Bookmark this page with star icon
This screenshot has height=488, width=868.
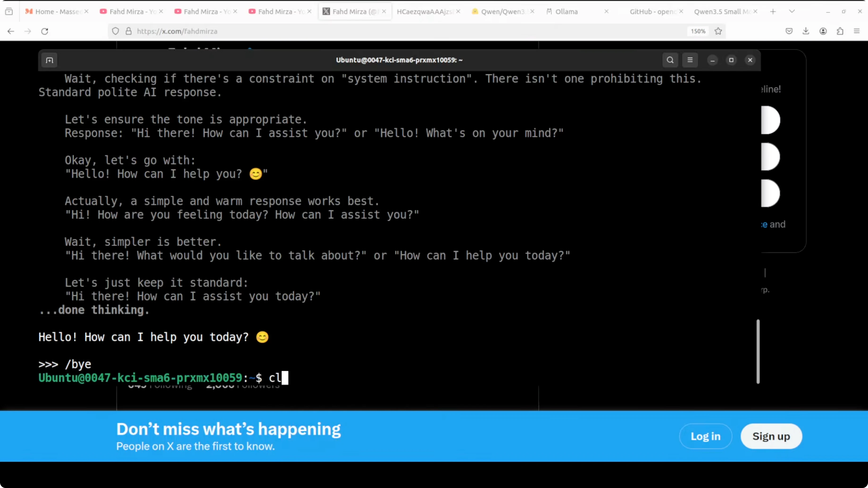click(718, 31)
